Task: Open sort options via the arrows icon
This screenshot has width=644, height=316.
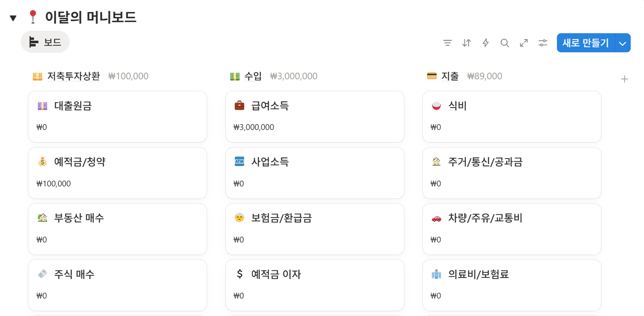Action: tap(466, 43)
